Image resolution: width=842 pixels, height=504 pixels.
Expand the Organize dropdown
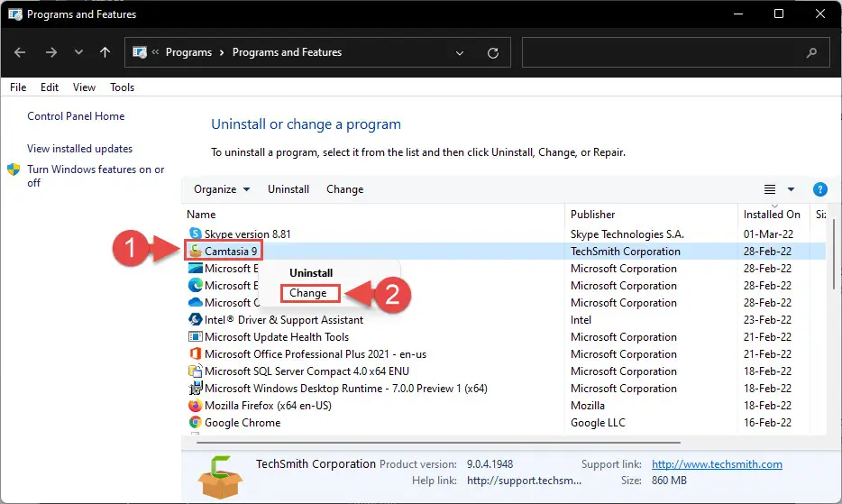click(x=222, y=189)
